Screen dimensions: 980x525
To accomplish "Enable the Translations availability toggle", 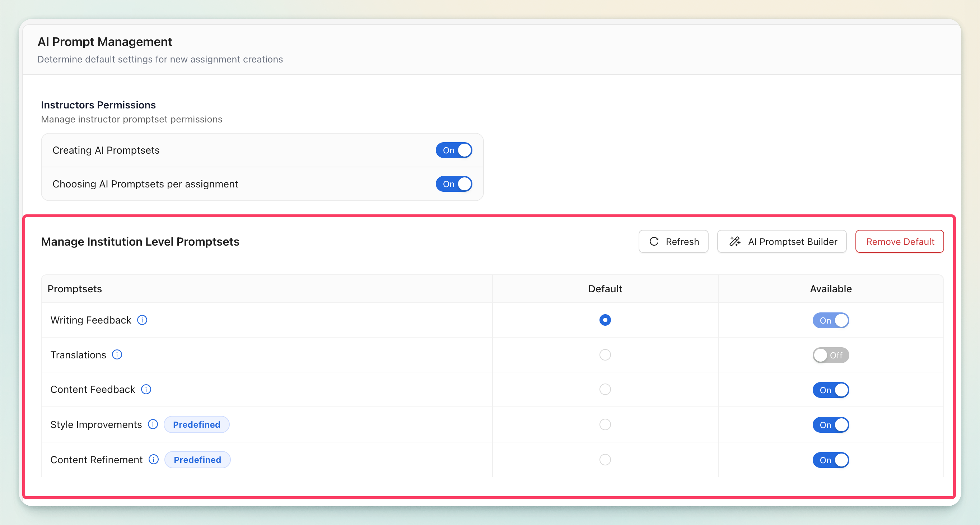I will coord(831,355).
